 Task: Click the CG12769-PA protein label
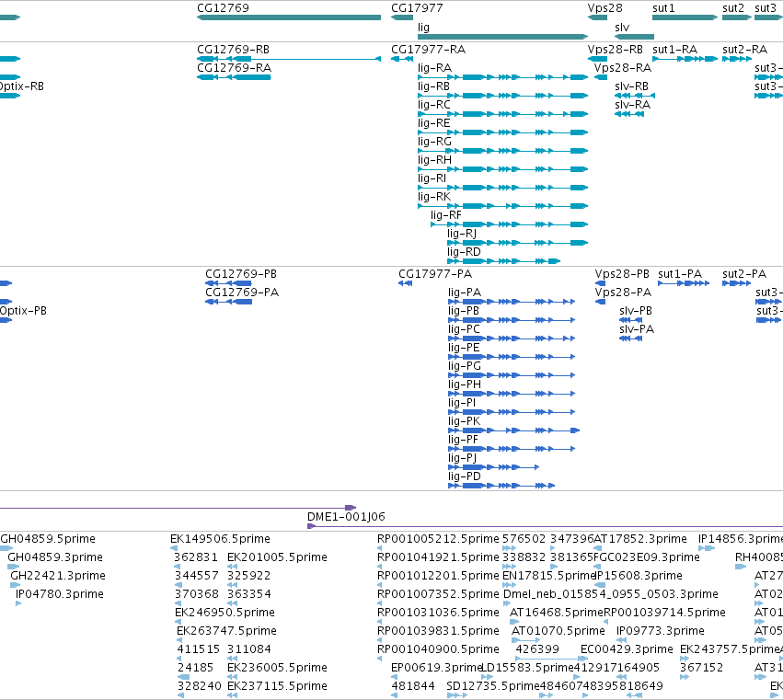click(x=242, y=293)
